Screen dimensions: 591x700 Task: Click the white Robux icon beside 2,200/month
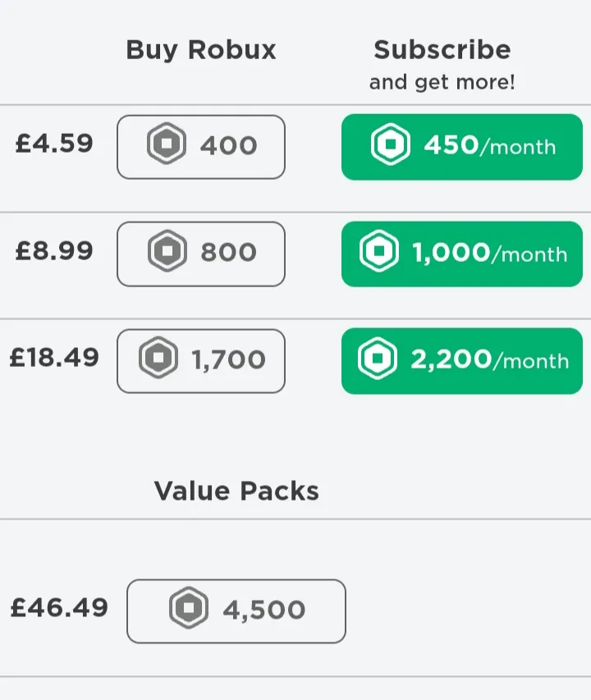coord(378,358)
